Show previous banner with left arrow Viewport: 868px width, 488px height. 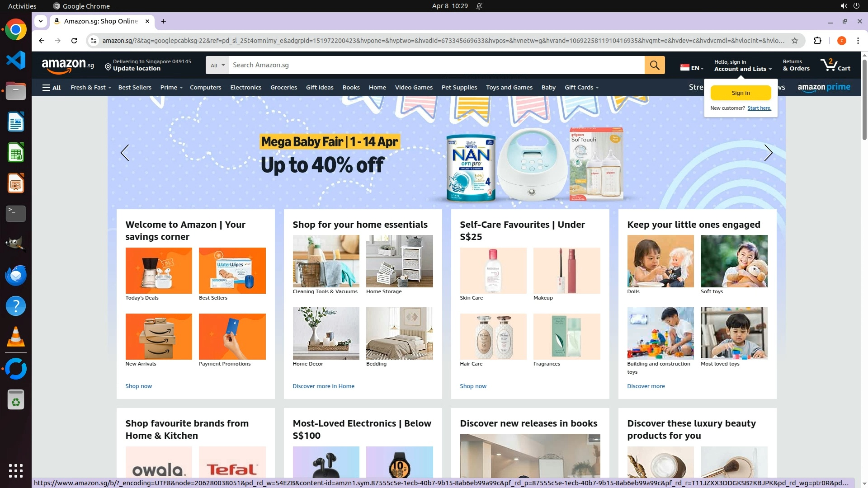click(125, 153)
